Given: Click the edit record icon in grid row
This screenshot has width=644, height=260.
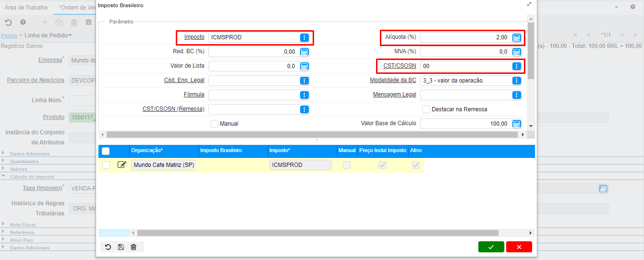Looking at the screenshot, I should [122, 165].
